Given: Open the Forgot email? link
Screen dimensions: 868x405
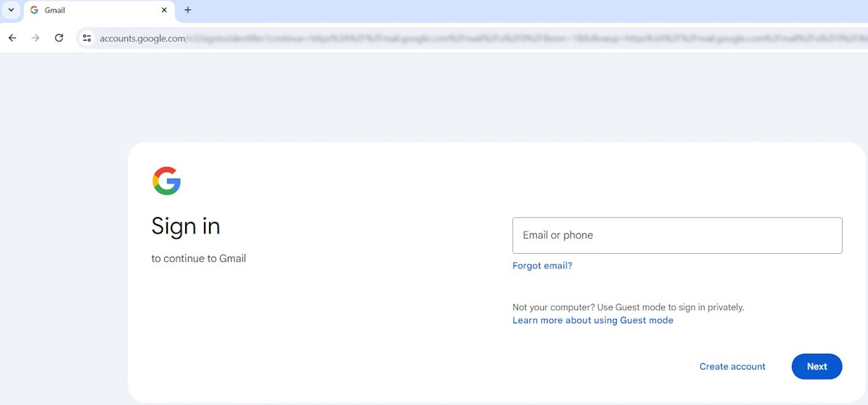Looking at the screenshot, I should click(x=542, y=265).
